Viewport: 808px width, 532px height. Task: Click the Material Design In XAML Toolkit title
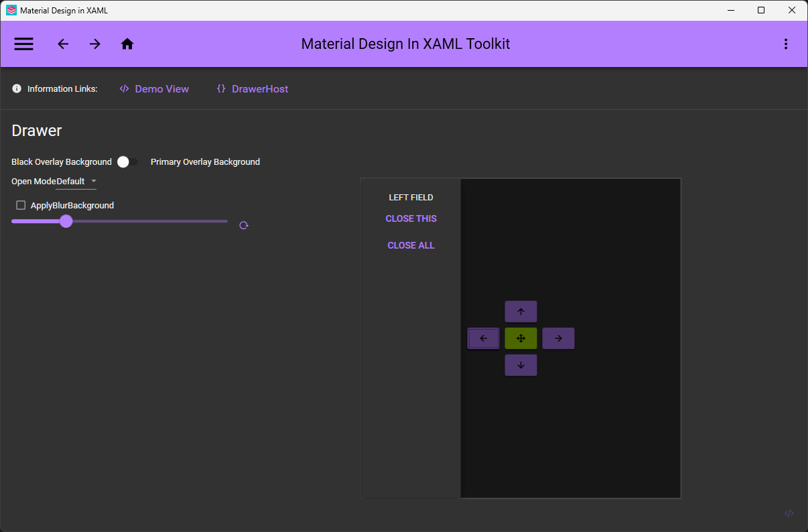click(x=405, y=44)
